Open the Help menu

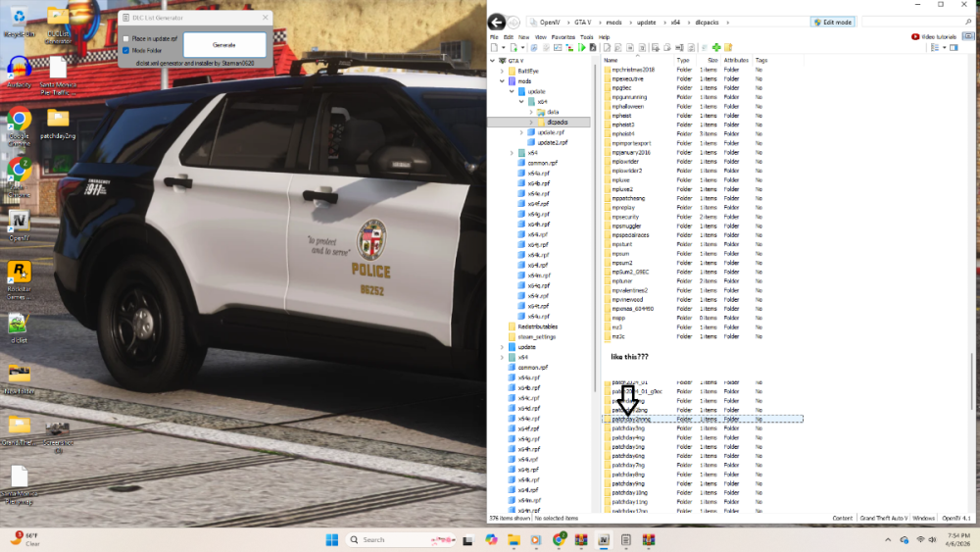[x=604, y=37]
